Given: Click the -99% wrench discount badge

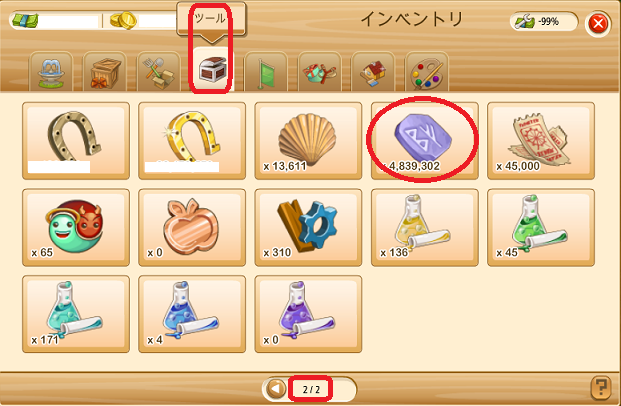Looking at the screenshot, I should coord(544,21).
